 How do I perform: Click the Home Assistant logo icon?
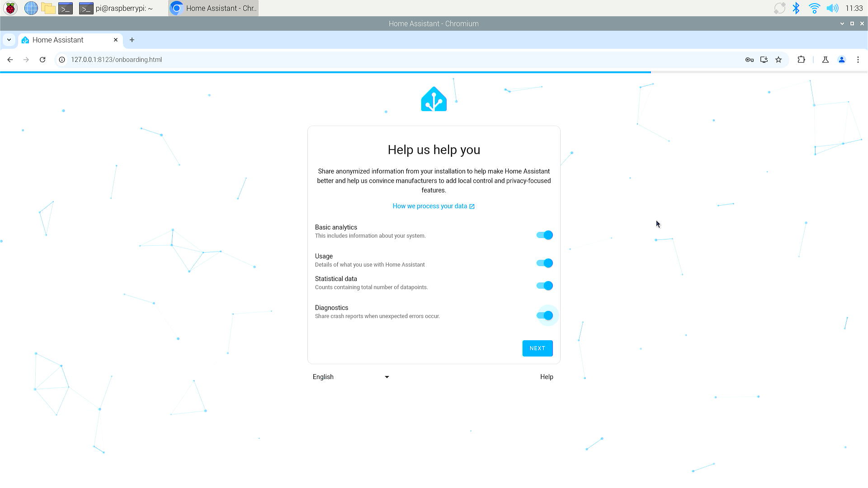pos(434,99)
